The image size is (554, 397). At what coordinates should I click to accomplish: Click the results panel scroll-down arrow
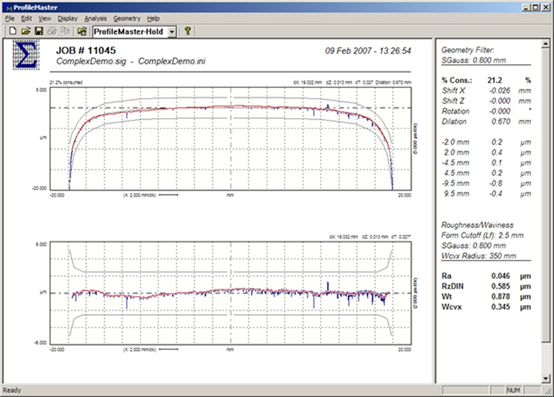point(546,379)
